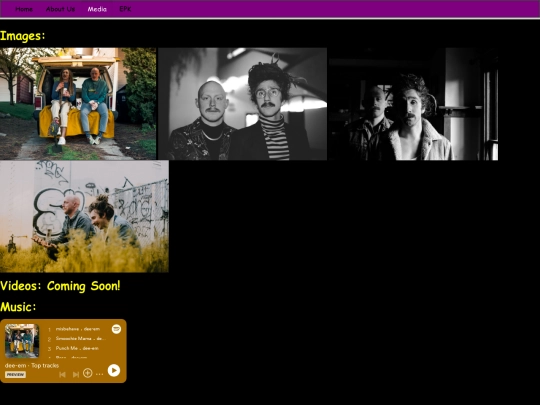Open the black-and-white portrait with glasses
Viewport: 540px width, 405px height.
coord(242,104)
